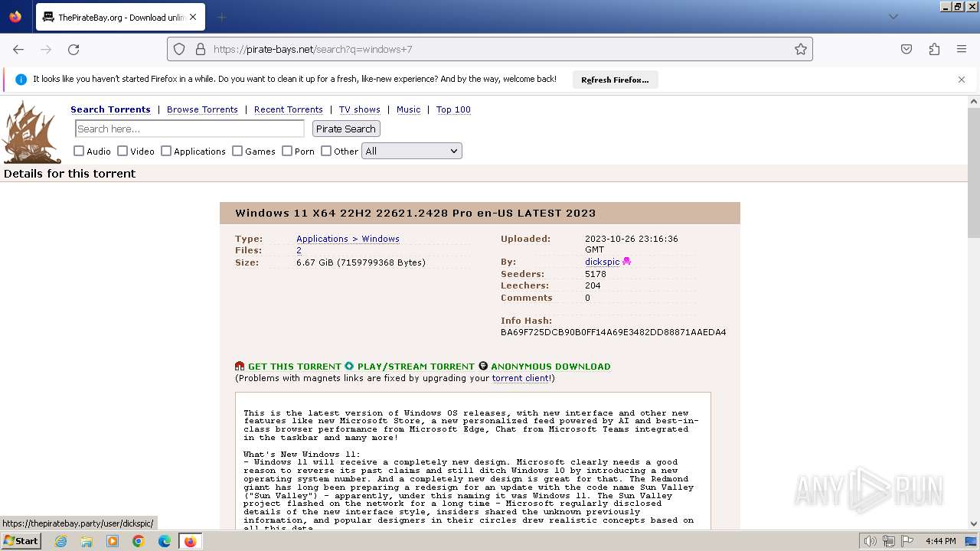This screenshot has height=551, width=980.
Task: Click the Firefox logo in the title bar
Action: [15, 16]
